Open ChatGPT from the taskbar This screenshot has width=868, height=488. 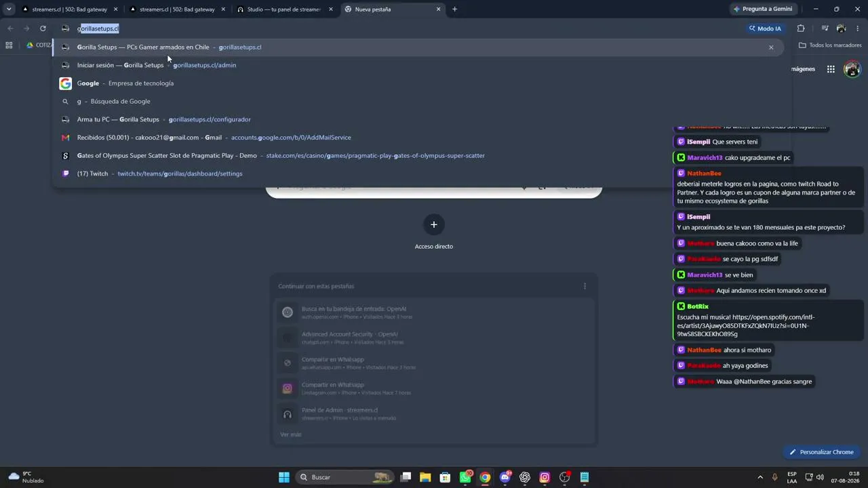click(x=525, y=477)
